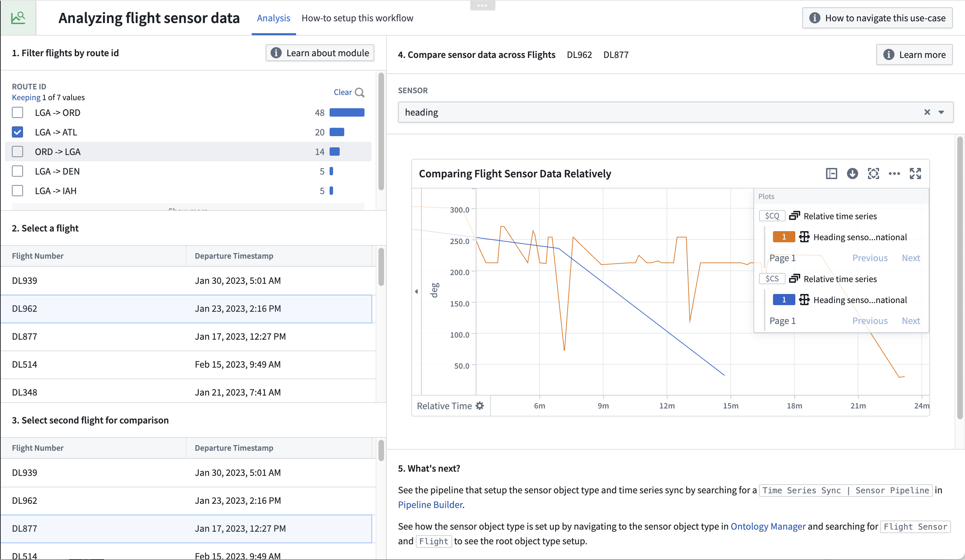Viewport: 965px width, 560px height.
Task: Click the Learn more button
Action: [x=914, y=55]
